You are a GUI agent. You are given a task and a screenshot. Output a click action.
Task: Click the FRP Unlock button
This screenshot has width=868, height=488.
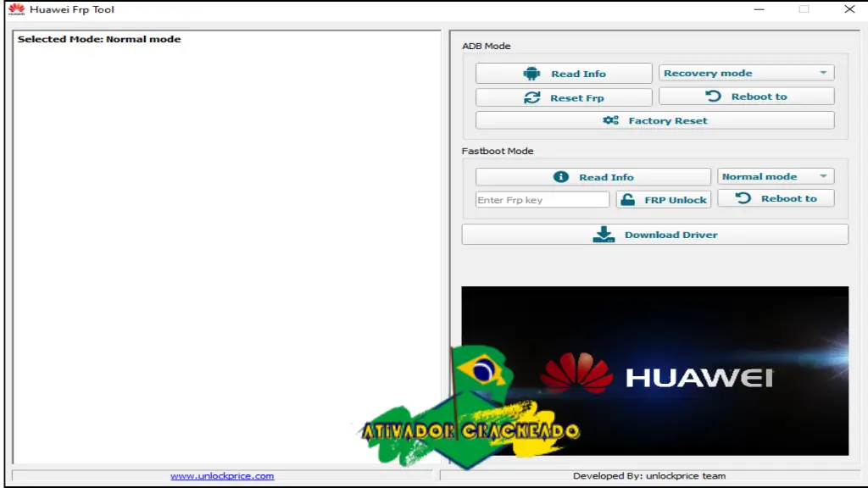coord(664,200)
